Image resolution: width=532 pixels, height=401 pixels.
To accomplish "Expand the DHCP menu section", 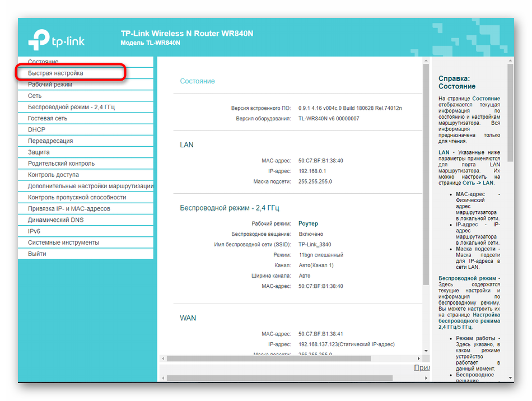I will (x=36, y=129).
